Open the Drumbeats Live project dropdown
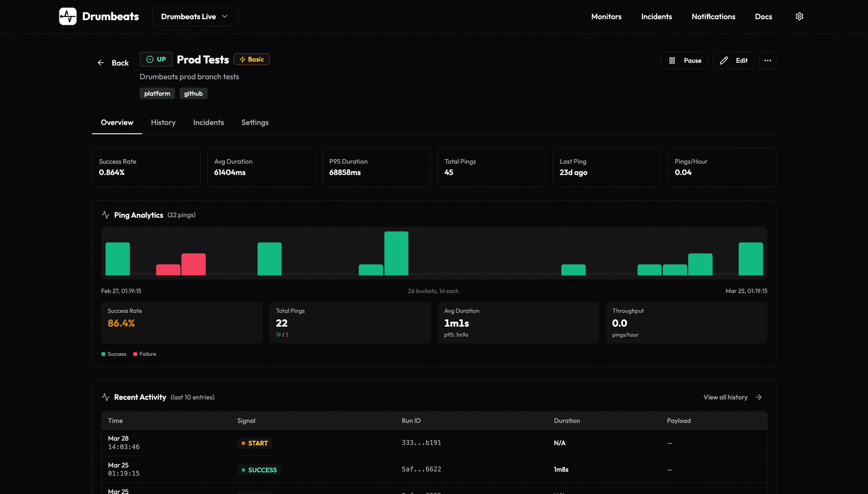The height and width of the screenshot is (494, 868). [195, 16]
